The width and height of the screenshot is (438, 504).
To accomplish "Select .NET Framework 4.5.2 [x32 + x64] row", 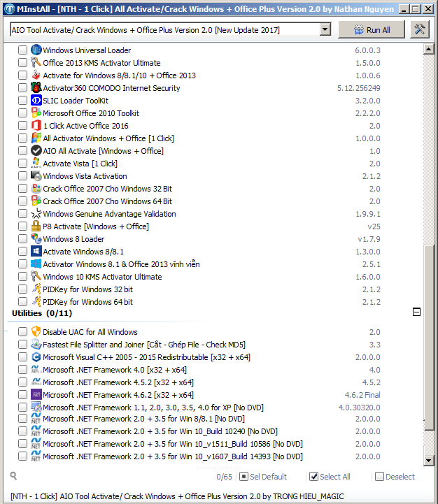I will tap(199, 382).
